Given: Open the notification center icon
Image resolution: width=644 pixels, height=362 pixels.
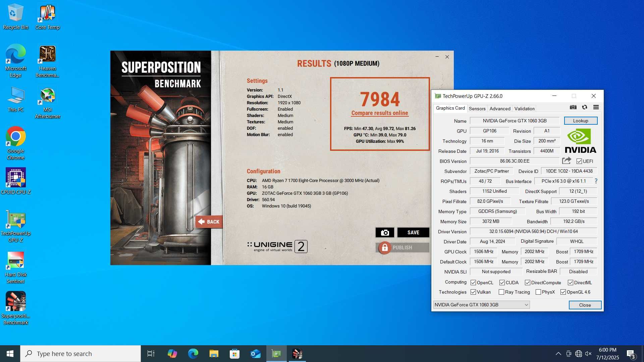Looking at the screenshot, I should (x=631, y=354).
